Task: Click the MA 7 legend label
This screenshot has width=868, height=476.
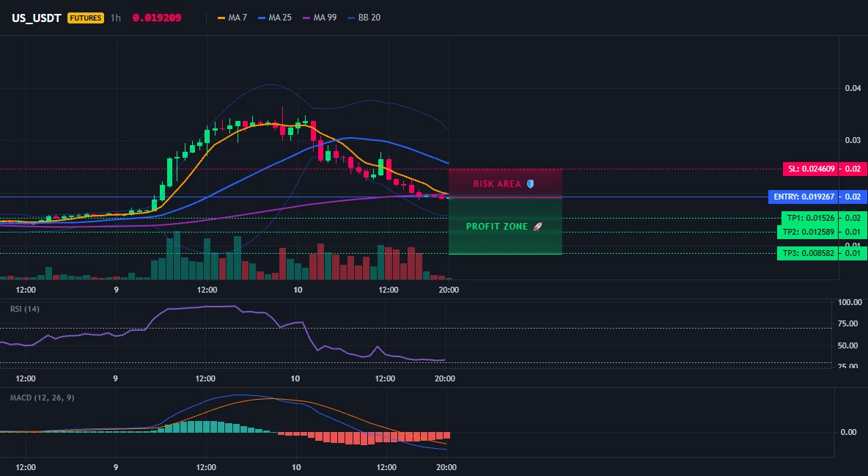Action: coord(238,18)
